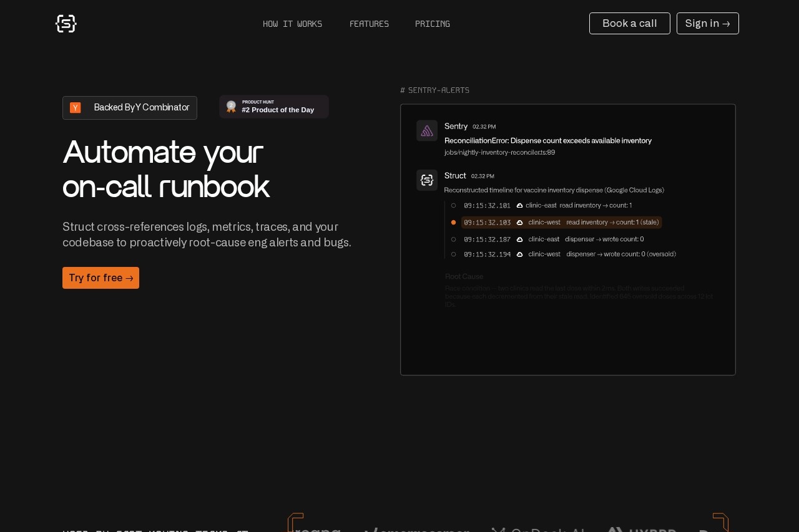Image resolution: width=799 pixels, height=532 pixels.
Task: Select the highlighted clinic-west stale read row
Action: coord(561,222)
